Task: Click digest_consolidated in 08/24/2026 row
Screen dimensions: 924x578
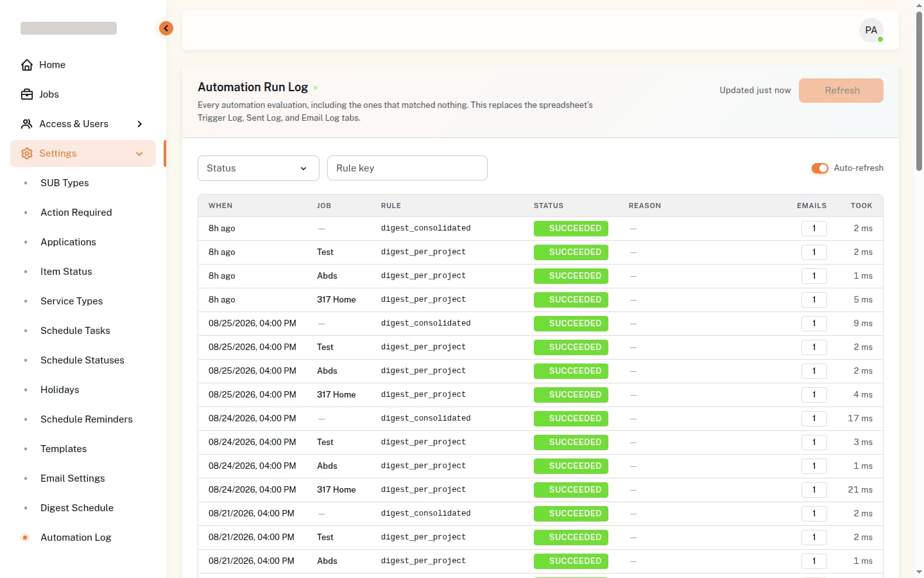Action: click(x=426, y=419)
